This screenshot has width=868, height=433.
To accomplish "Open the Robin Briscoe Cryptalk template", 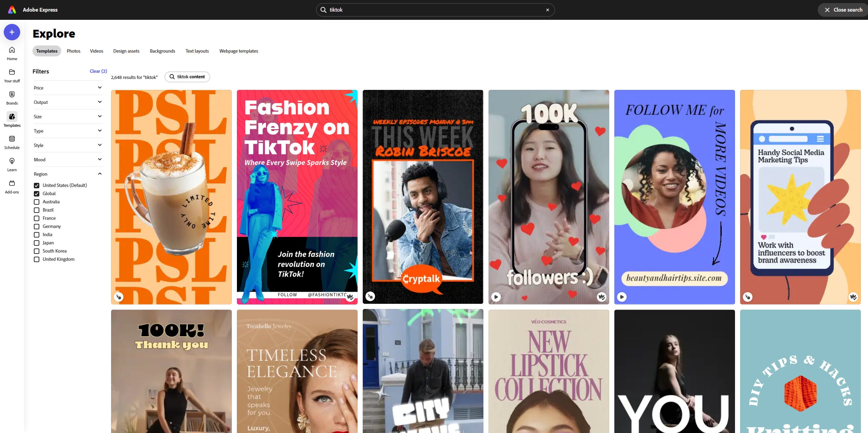I will pos(423,197).
